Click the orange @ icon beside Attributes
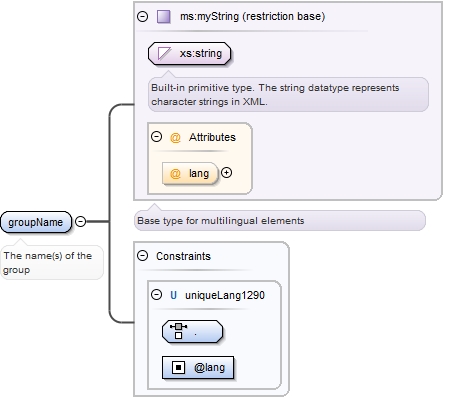Screen dimensions: 460x398 (x=175, y=137)
